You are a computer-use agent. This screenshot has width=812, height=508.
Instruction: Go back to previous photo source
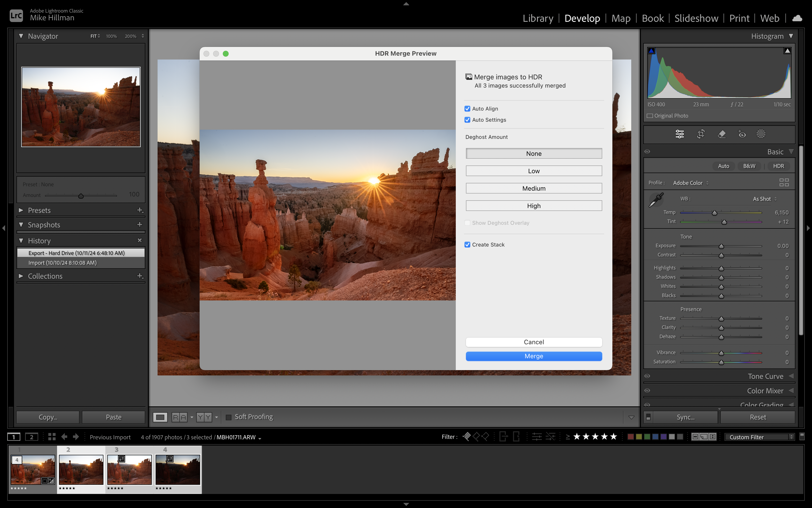click(x=64, y=437)
